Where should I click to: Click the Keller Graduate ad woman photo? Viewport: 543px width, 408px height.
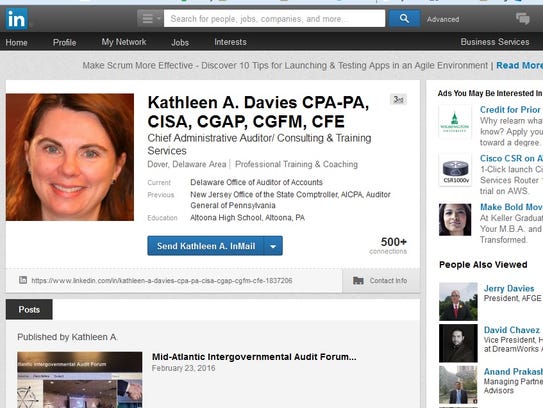click(455, 220)
